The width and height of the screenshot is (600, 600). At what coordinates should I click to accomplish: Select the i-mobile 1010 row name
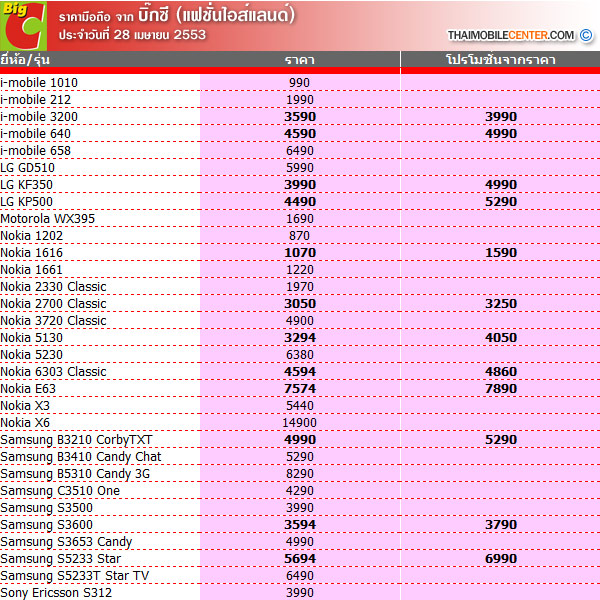(x=39, y=83)
